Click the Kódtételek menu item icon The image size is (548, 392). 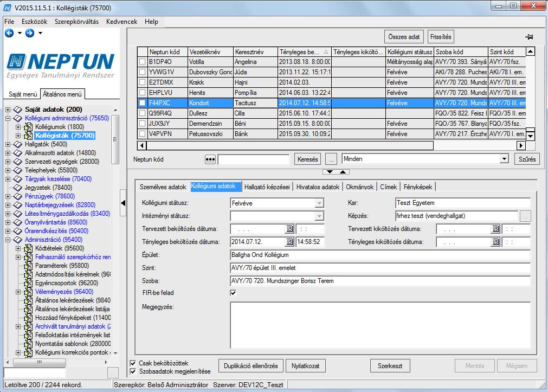click(x=28, y=248)
